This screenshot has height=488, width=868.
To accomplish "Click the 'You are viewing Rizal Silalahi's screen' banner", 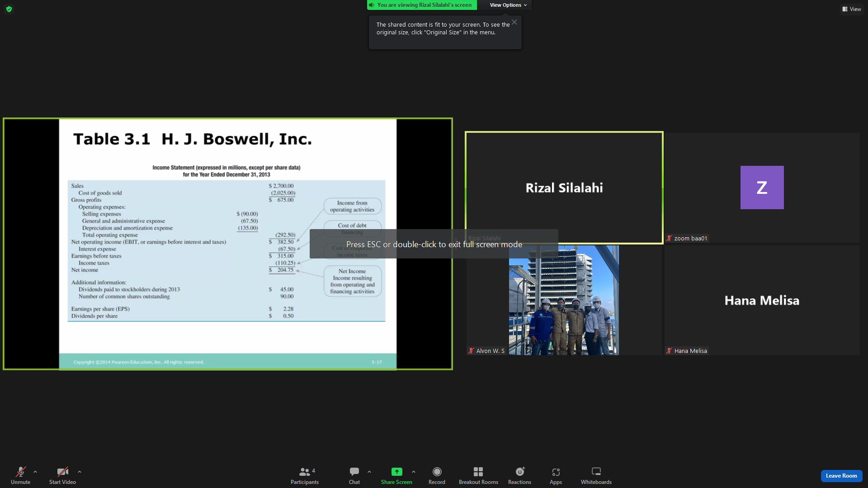I will (x=422, y=5).
